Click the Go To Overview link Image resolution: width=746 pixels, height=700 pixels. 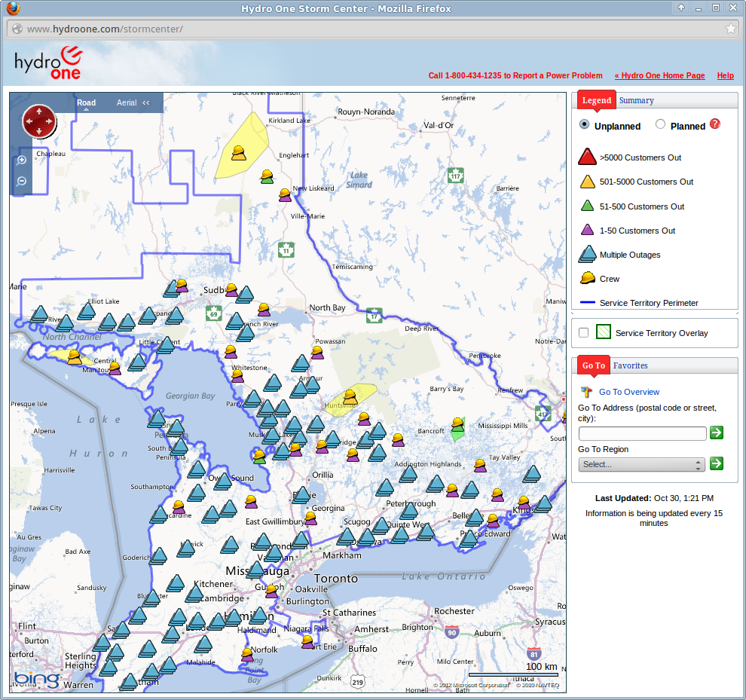point(629,392)
